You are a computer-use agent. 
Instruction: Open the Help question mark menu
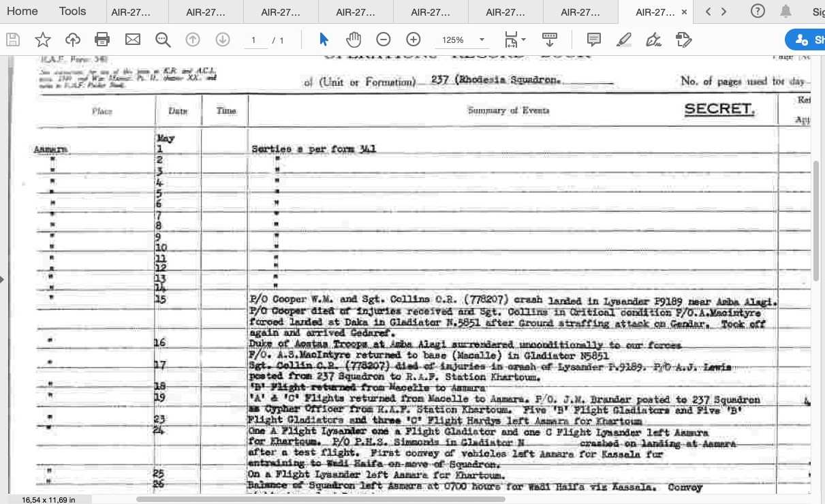coord(757,11)
